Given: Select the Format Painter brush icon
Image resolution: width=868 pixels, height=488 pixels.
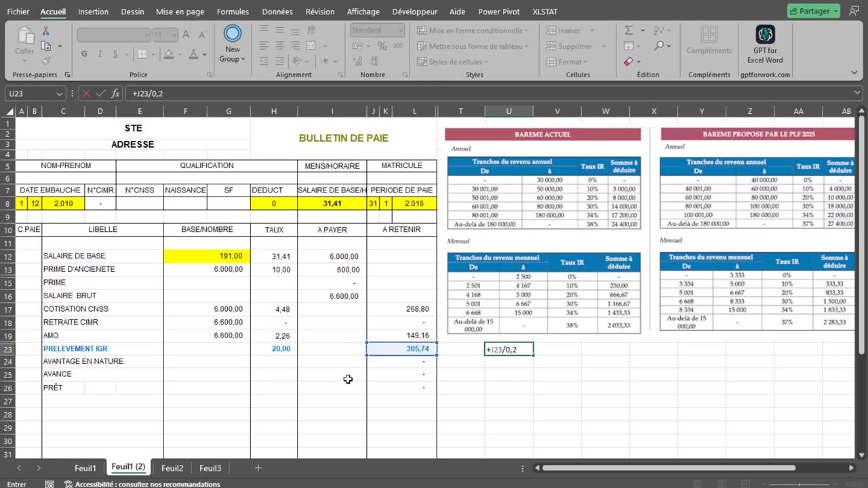Looking at the screenshot, I should (x=45, y=61).
